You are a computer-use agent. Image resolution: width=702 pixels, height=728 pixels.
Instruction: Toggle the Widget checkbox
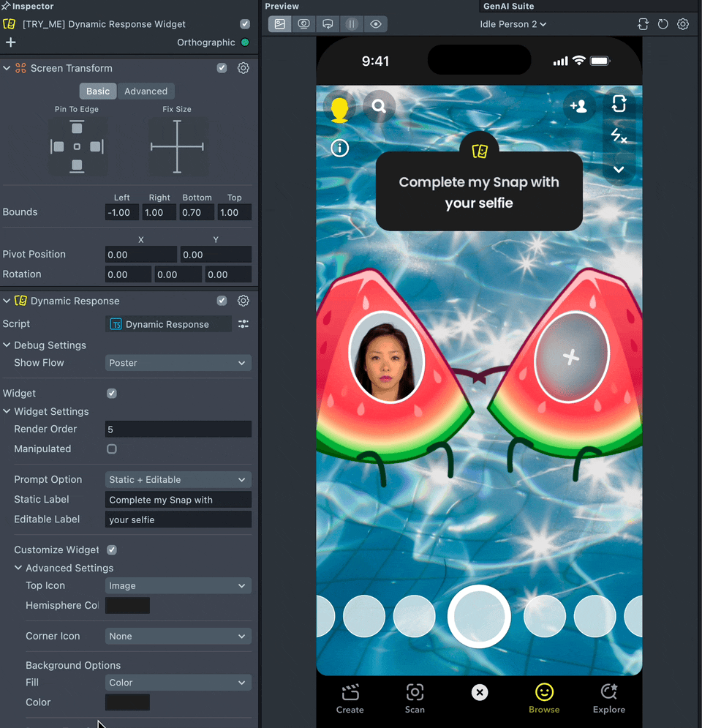(112, 393)
